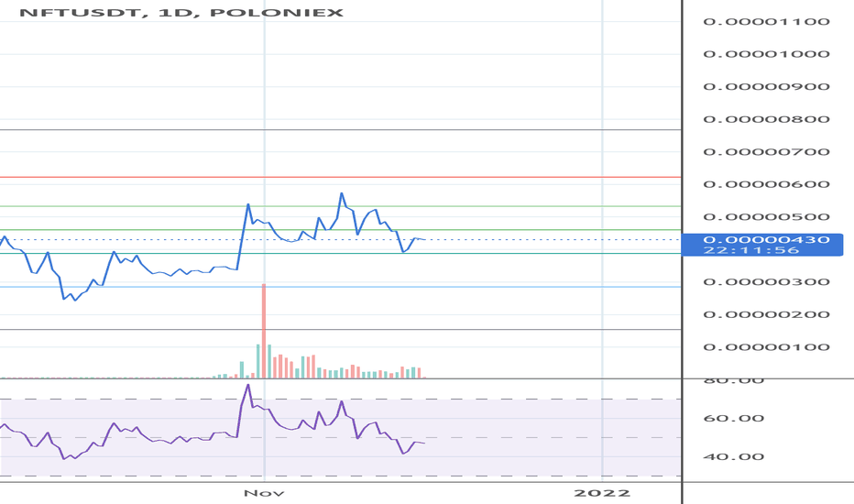
Task: Click the Nov label on time axis
Action: coord(264,493)
